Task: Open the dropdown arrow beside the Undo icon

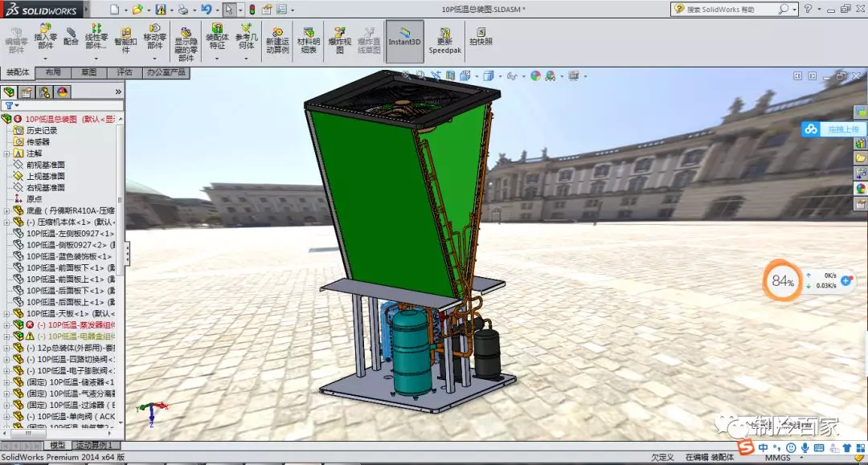Action: click(x=217, y=10)
